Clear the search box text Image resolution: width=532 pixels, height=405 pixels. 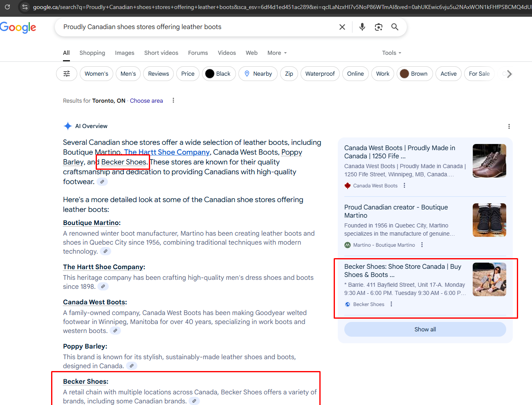[x=342, y=27]
